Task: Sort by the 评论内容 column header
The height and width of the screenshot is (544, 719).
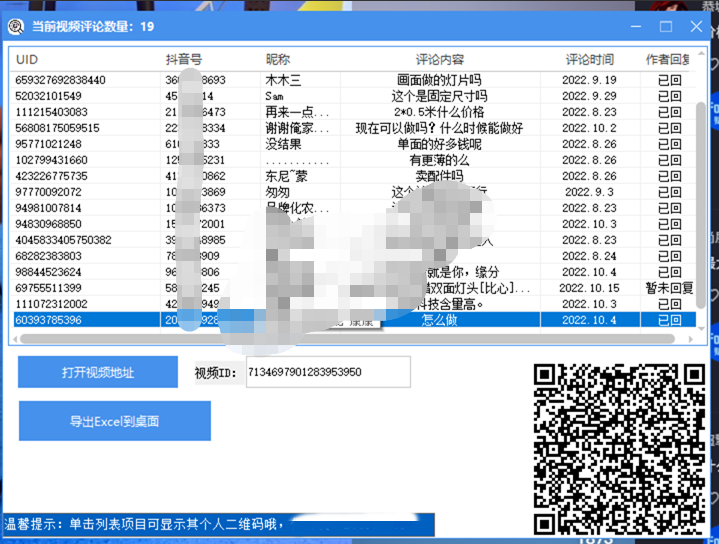Action: coord(440,60)
